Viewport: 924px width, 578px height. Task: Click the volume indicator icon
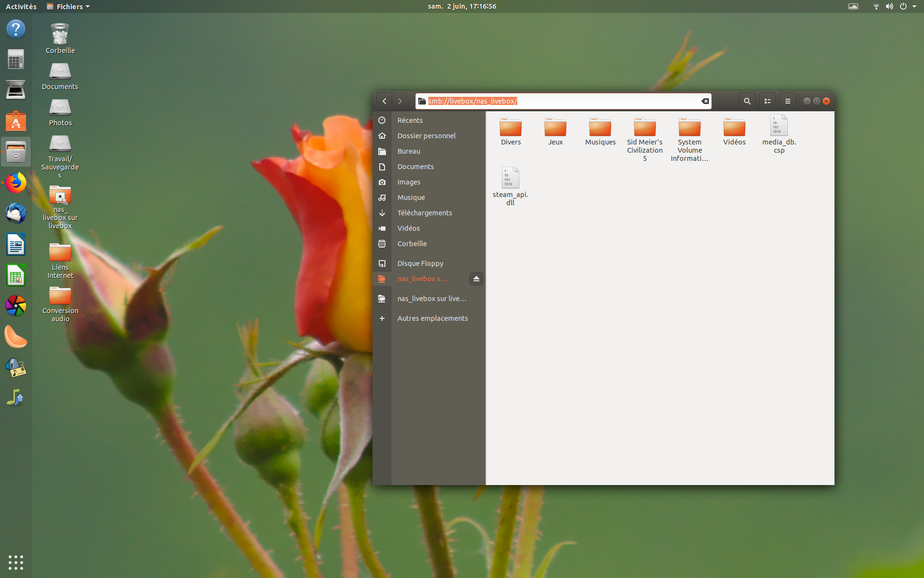point(889,6)
